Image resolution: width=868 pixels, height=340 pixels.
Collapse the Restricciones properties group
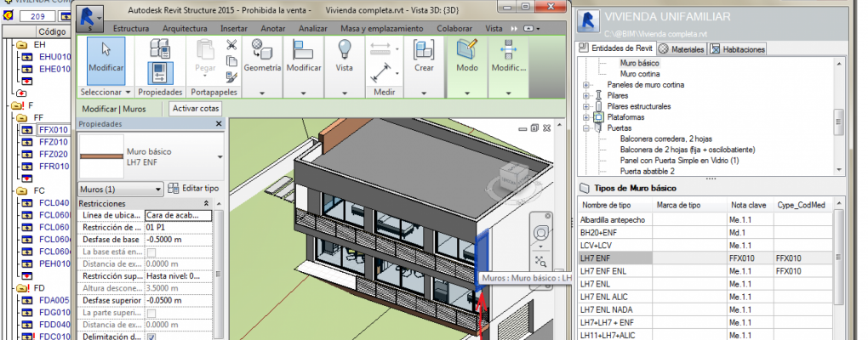click(207, 203)
